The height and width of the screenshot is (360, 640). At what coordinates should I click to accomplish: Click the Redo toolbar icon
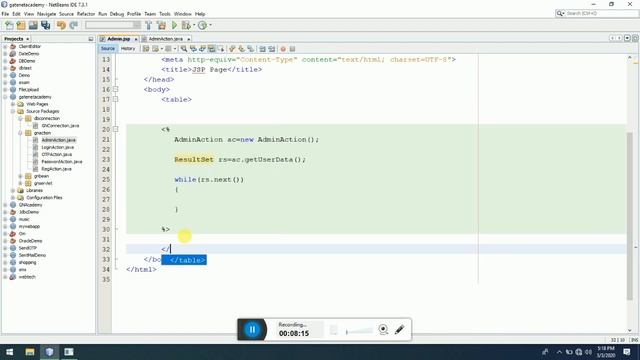[x=73, y=25]
